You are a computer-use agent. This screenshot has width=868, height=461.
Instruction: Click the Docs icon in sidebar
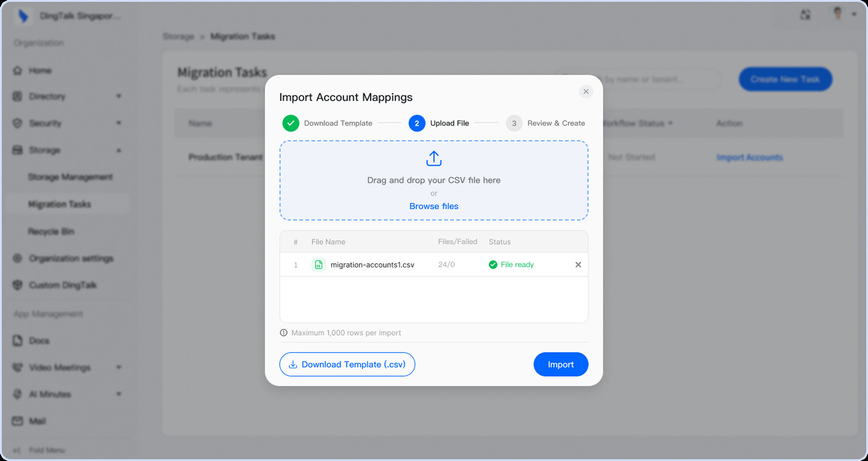(18, 341)
